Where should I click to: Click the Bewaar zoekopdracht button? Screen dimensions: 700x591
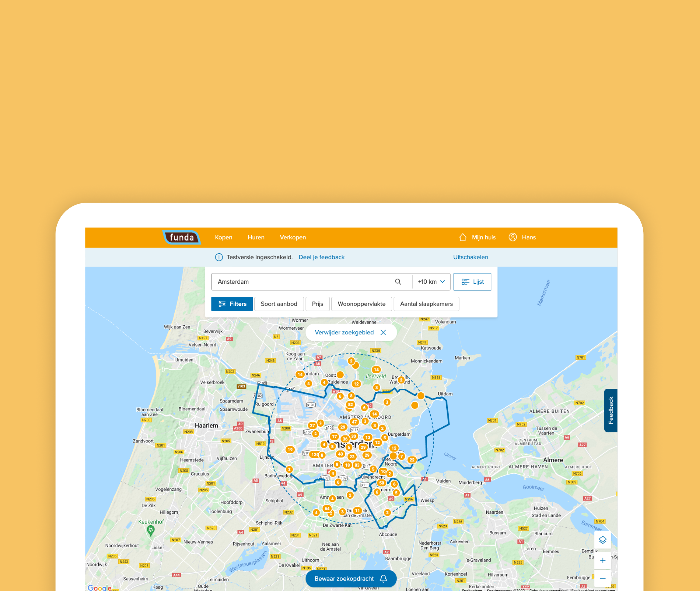click(x=351, y=579)
